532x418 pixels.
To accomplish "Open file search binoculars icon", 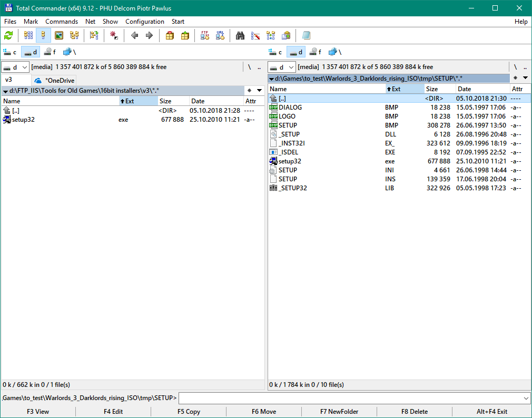I will pyautogui.click(x=240, y=35).
